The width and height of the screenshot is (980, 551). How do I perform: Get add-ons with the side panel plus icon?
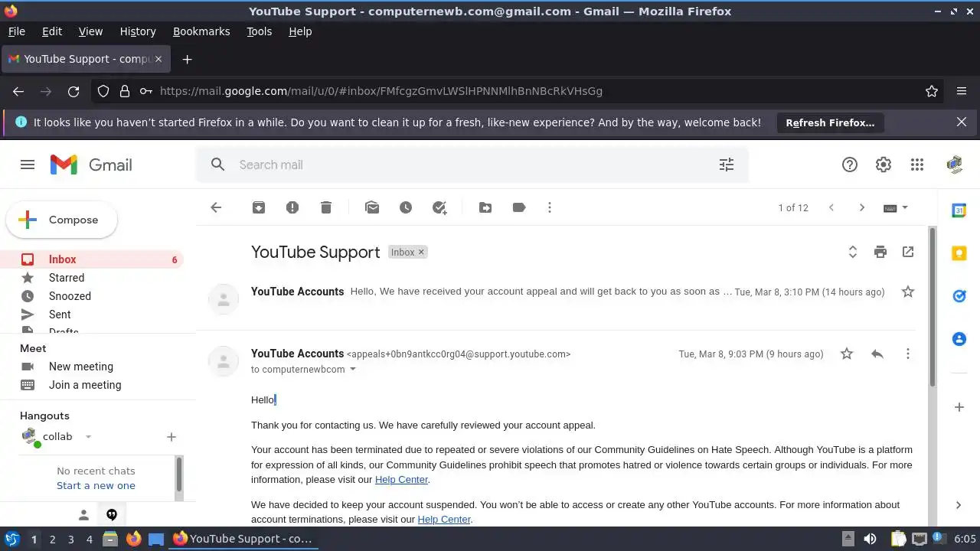click(x=959, y=407)
